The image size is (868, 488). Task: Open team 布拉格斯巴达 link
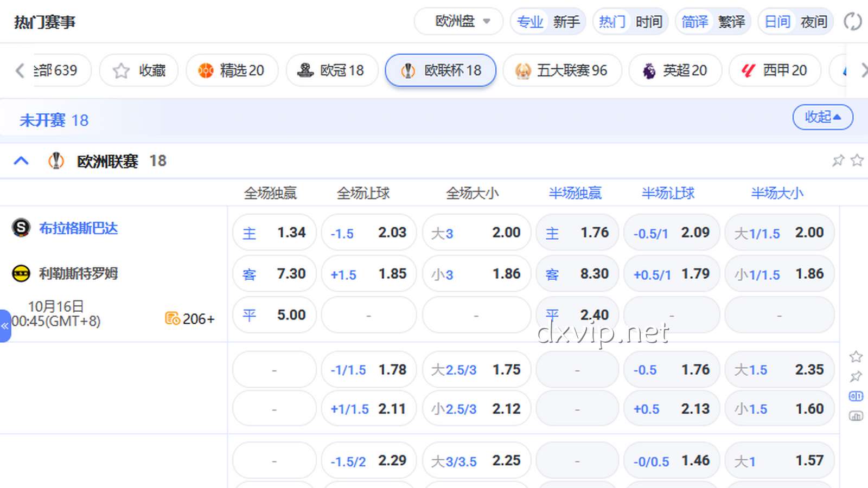point(79,228)
